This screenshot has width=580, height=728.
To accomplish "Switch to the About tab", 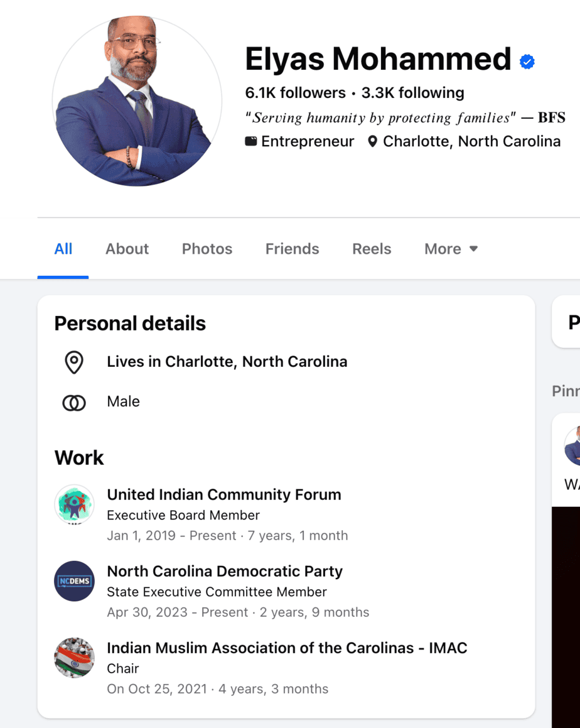I will click(127, 249).
